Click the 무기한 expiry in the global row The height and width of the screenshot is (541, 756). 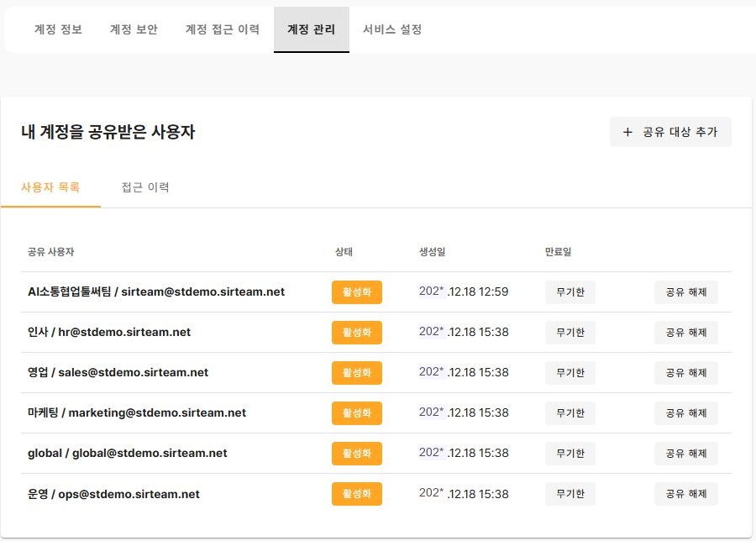pos(570,454)
